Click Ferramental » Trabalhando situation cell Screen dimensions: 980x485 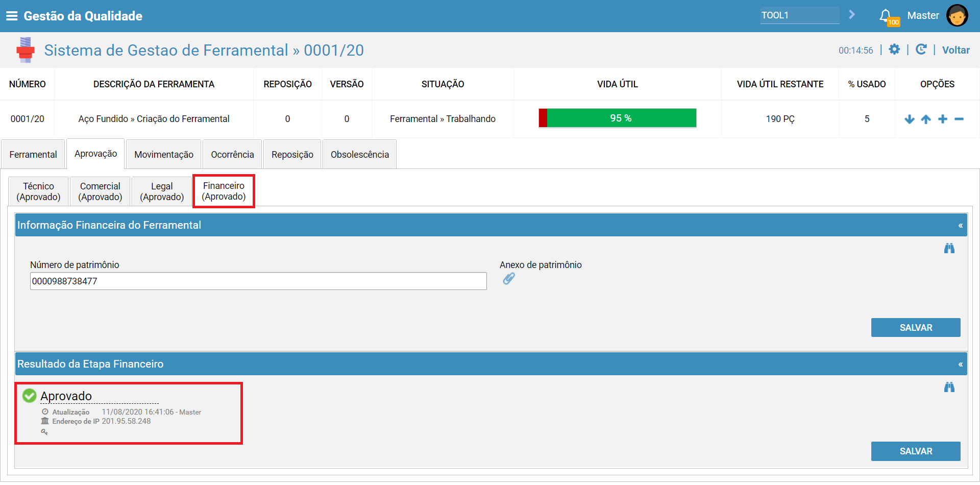point(443,119)
